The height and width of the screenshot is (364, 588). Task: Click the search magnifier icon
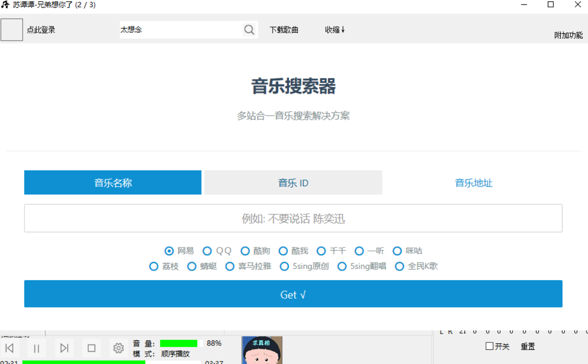point(249,30)
